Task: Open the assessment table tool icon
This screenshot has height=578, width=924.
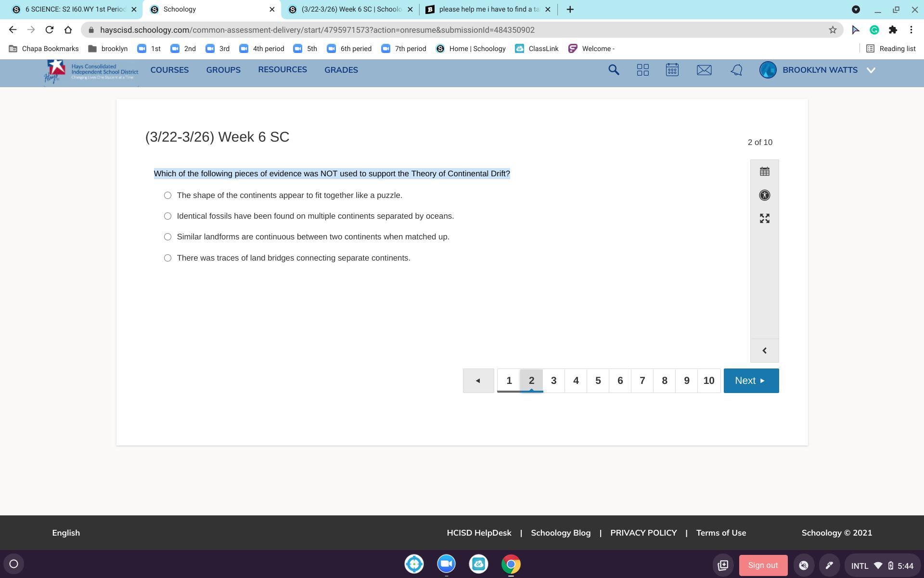Action: click(x=764, y=171)
